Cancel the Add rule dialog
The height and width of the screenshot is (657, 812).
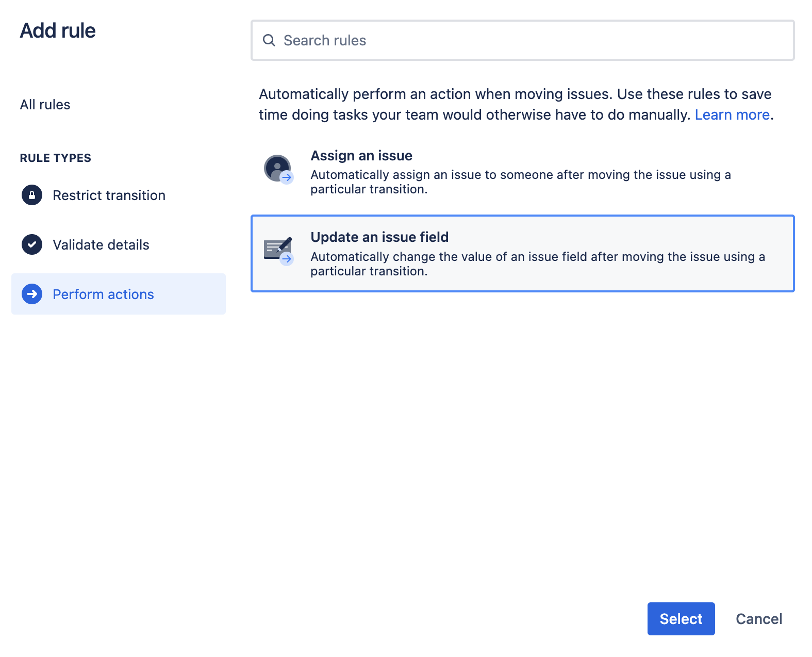point(758,619)
